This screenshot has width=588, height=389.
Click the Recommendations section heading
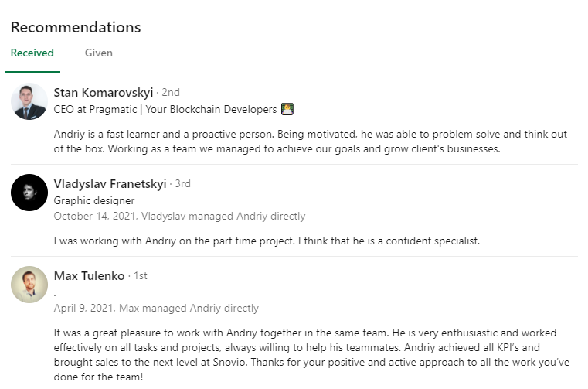click(x=76, y=27)
